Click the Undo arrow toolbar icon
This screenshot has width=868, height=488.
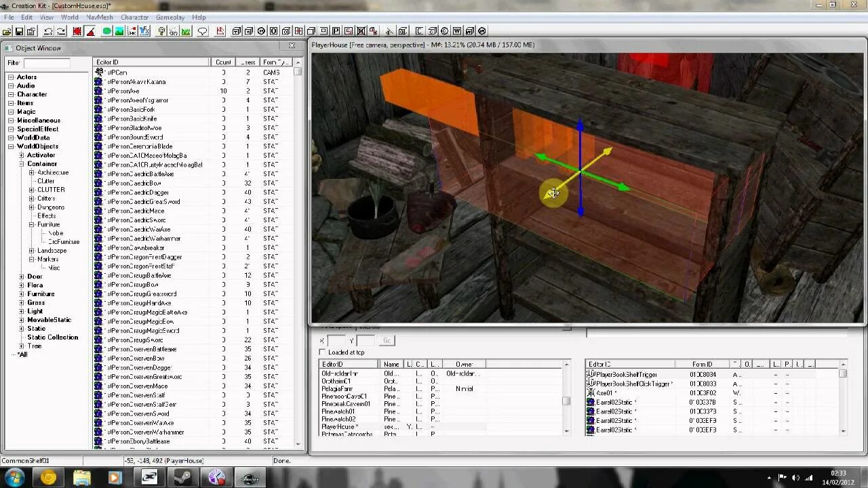tap(48, 31)
